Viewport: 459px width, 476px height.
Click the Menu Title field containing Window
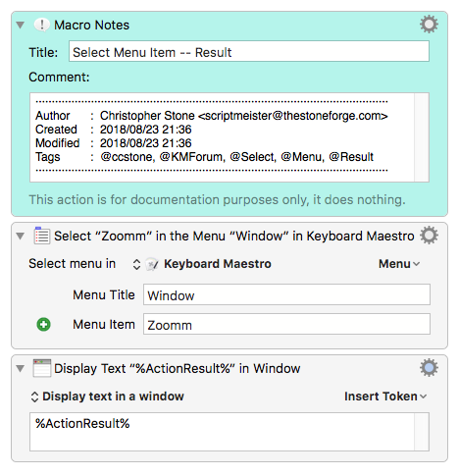coord(286,294)
